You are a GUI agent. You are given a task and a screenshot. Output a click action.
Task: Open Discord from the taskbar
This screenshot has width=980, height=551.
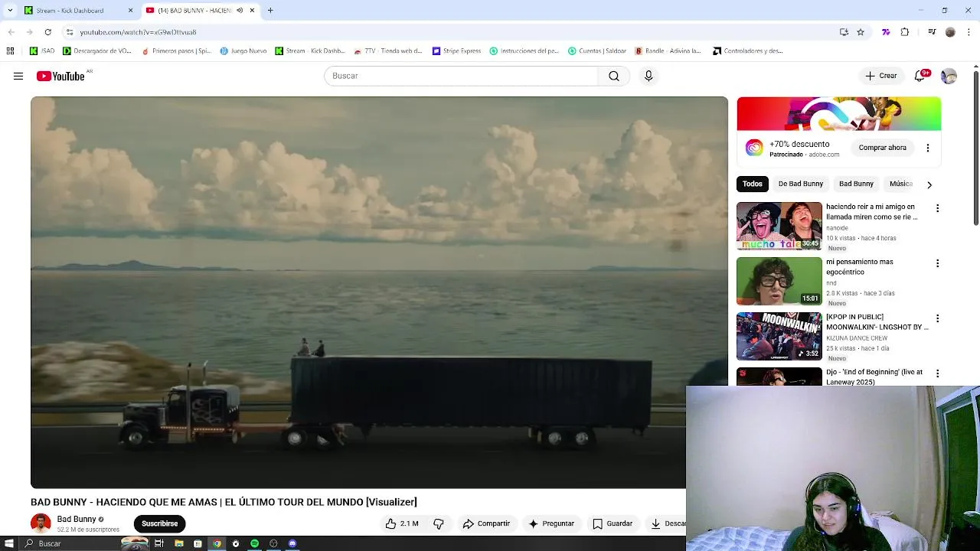(x=292, y=543)
